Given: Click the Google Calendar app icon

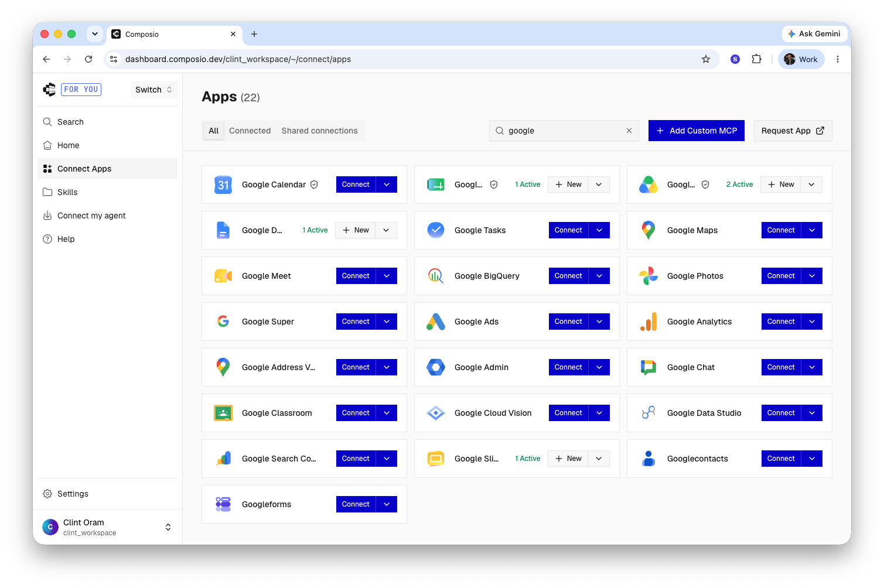Looking at the screenshot, I should click(223, 184).
